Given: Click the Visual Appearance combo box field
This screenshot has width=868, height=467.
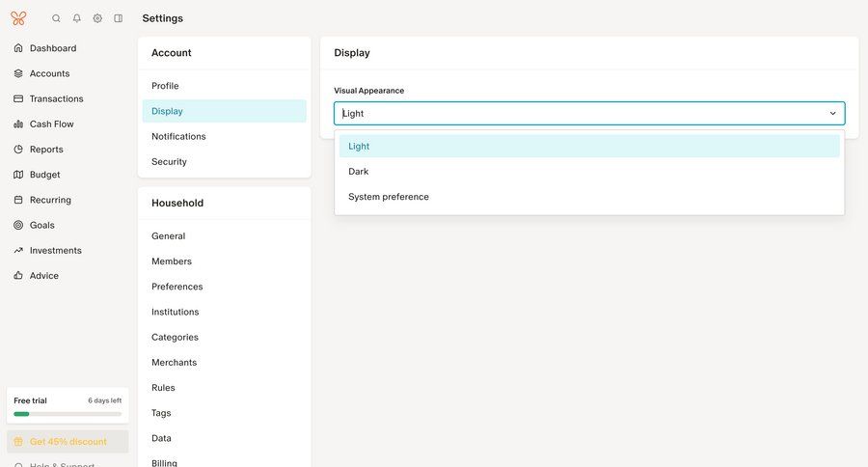Looking at the screenshot, I should (x=589, y=114).
